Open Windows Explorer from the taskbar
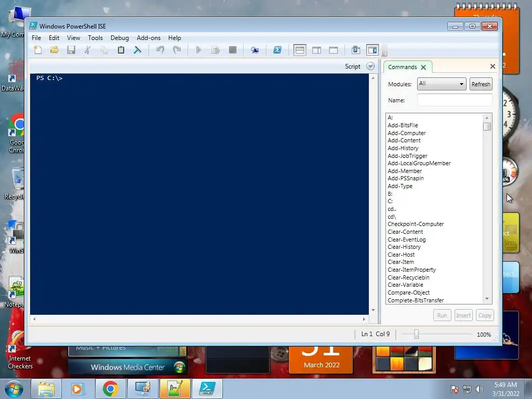The width and height of the screenshot is (532, 399). [46, 389]
